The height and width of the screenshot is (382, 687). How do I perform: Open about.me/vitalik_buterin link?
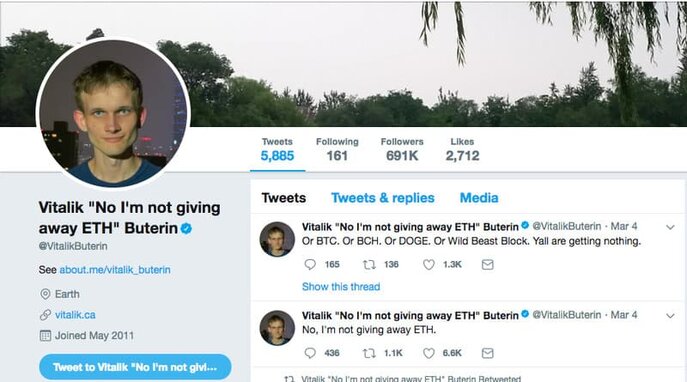point(115,270)
